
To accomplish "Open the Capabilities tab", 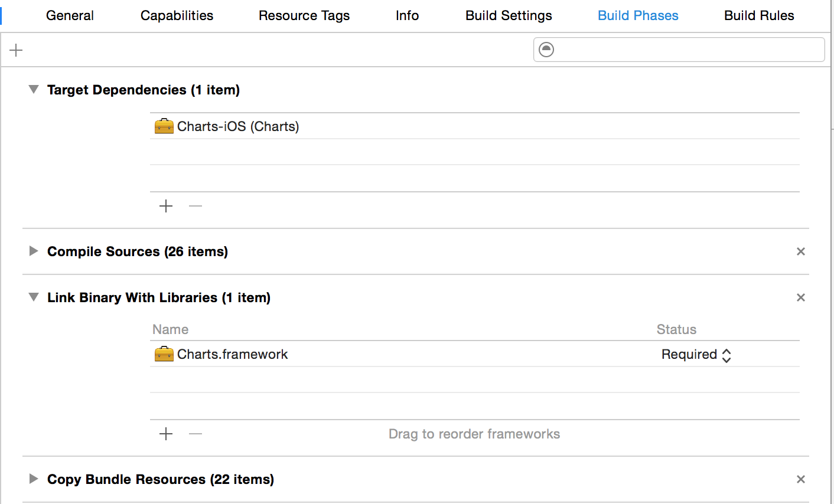I will tap(177, 16).
